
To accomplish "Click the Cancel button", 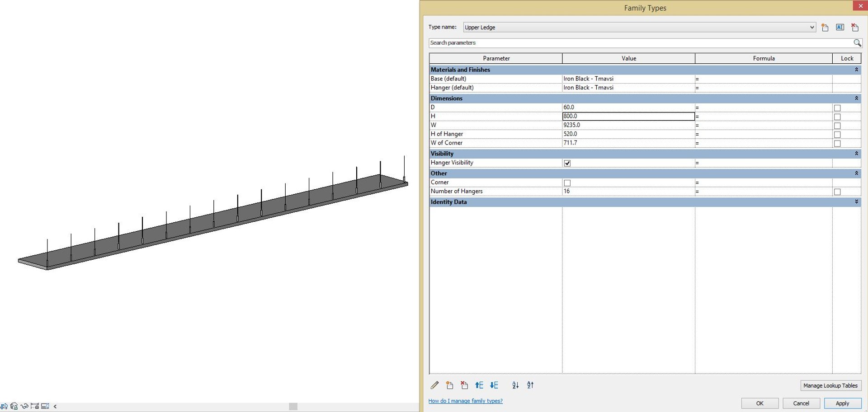I will 801,403.
